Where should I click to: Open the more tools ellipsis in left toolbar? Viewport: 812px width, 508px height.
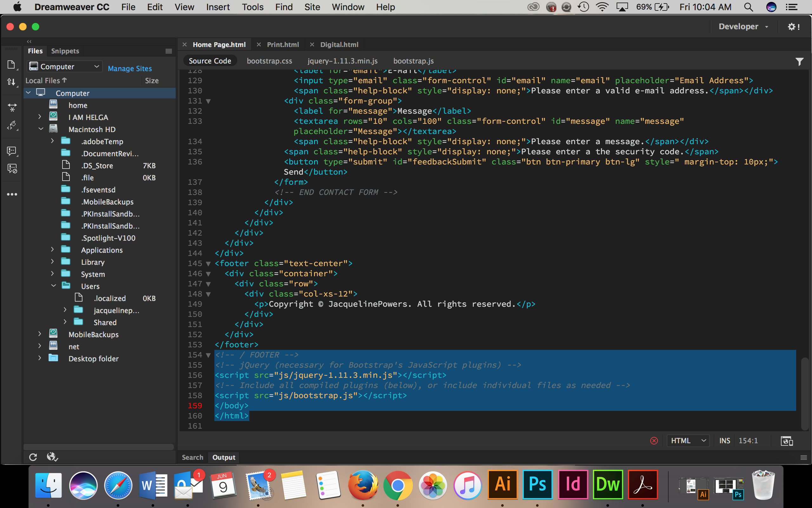point(12,194)
